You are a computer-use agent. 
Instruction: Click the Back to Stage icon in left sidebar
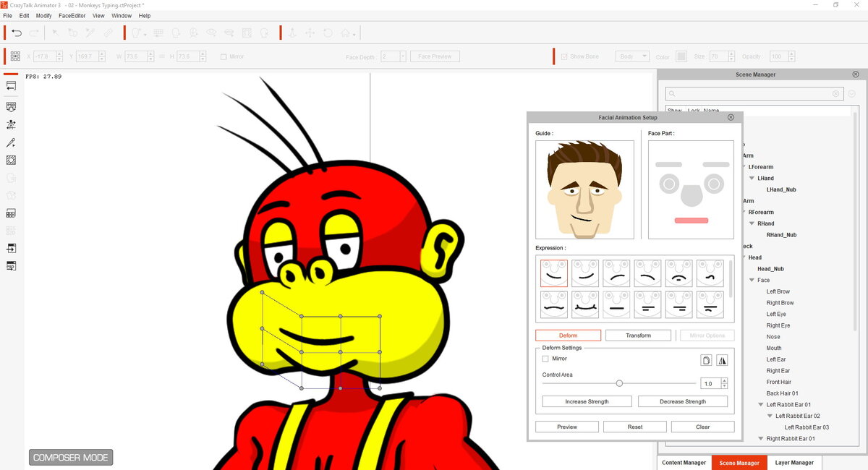click(x=10, y=86)
